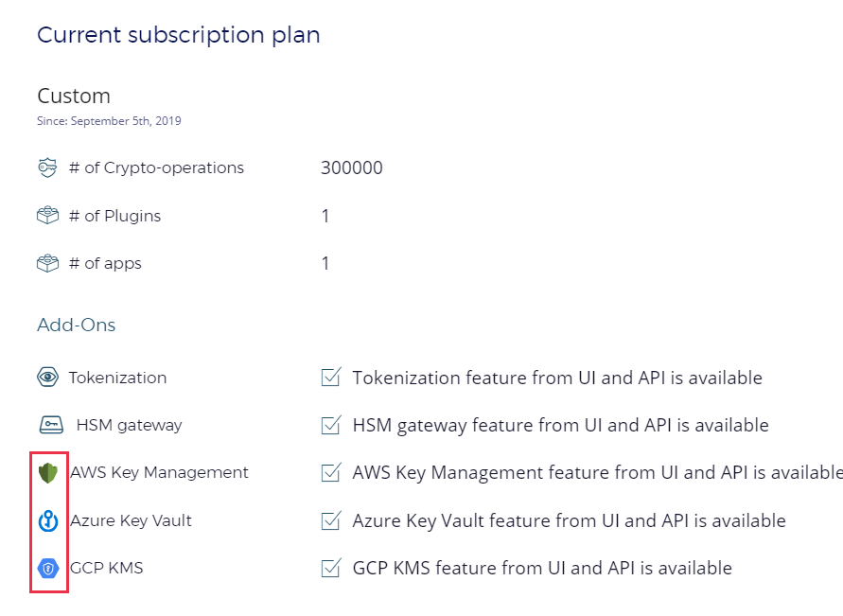Toggle the HSM gateway feature checkbox

331,425
